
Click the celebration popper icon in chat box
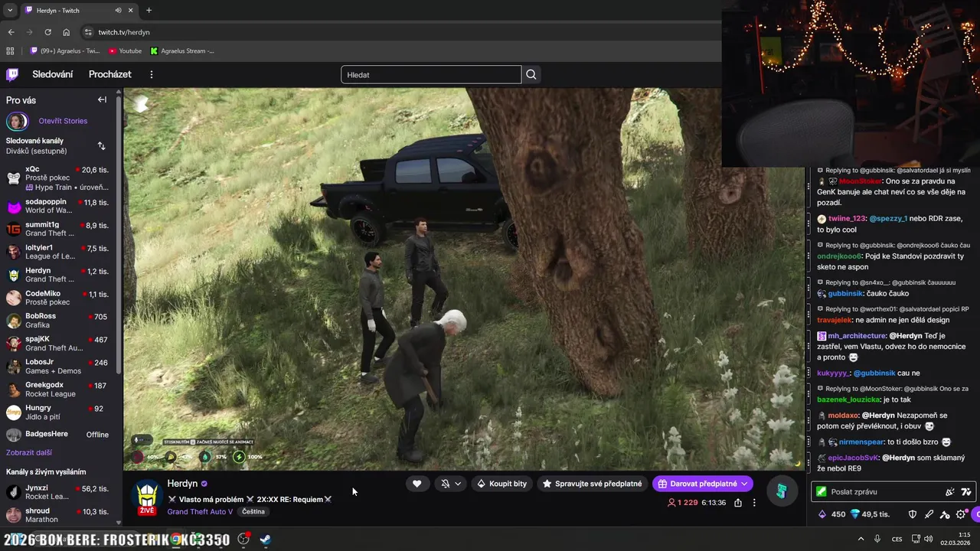click(x=950, y=492)
